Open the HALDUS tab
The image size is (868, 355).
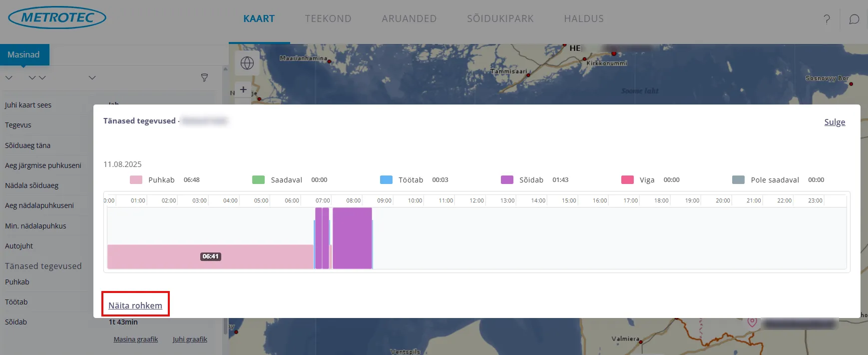click(584, 18)
